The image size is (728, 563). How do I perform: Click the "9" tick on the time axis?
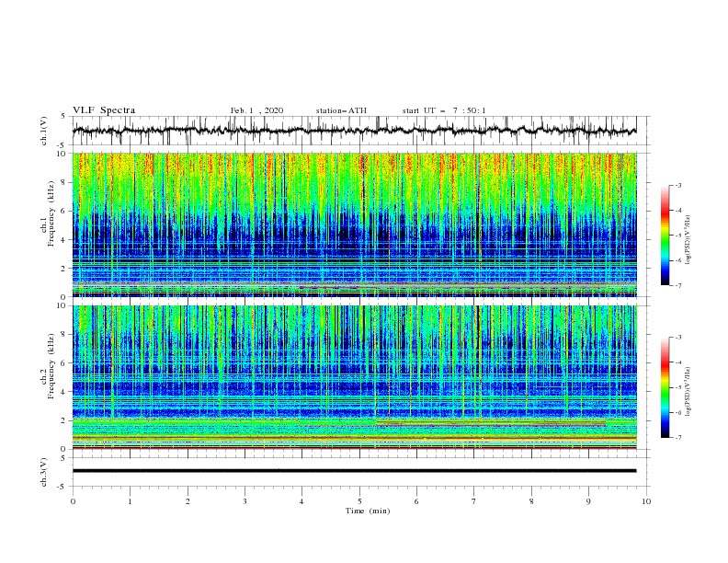pos(588,501)
